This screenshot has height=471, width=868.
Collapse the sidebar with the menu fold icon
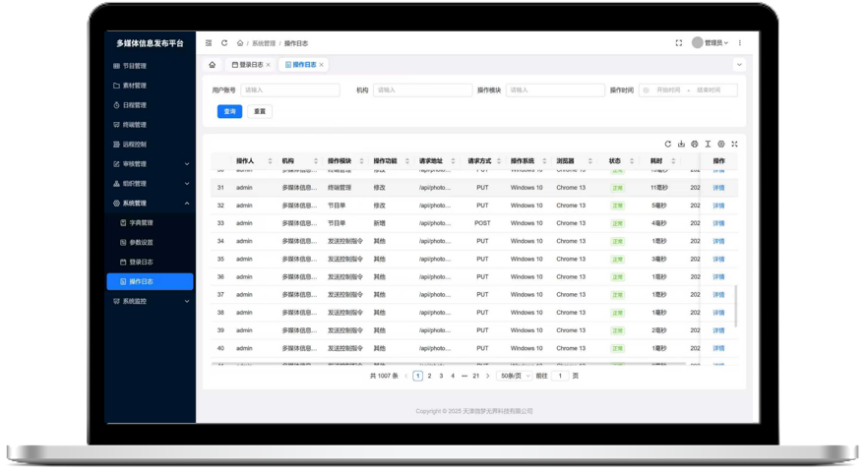(x=209, y=43)
